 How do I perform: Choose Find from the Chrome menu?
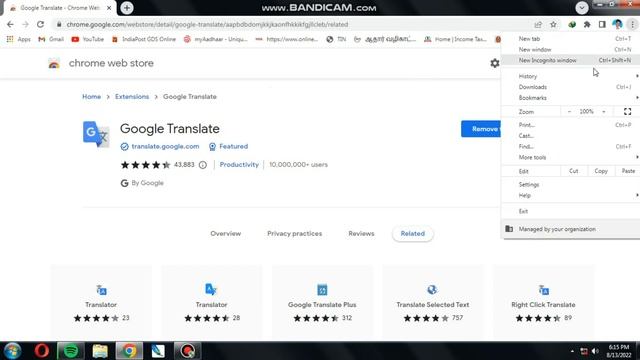(x=571, y=147)
